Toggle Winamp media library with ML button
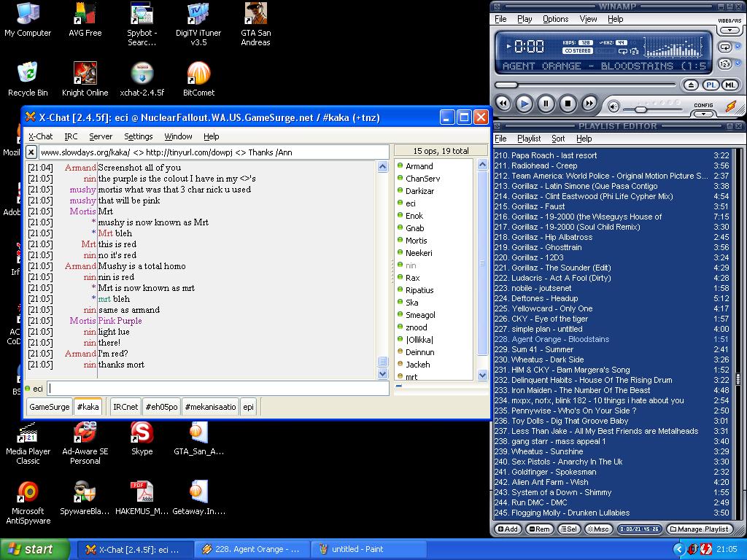747x560 pixels. click(x=729, y=85)
